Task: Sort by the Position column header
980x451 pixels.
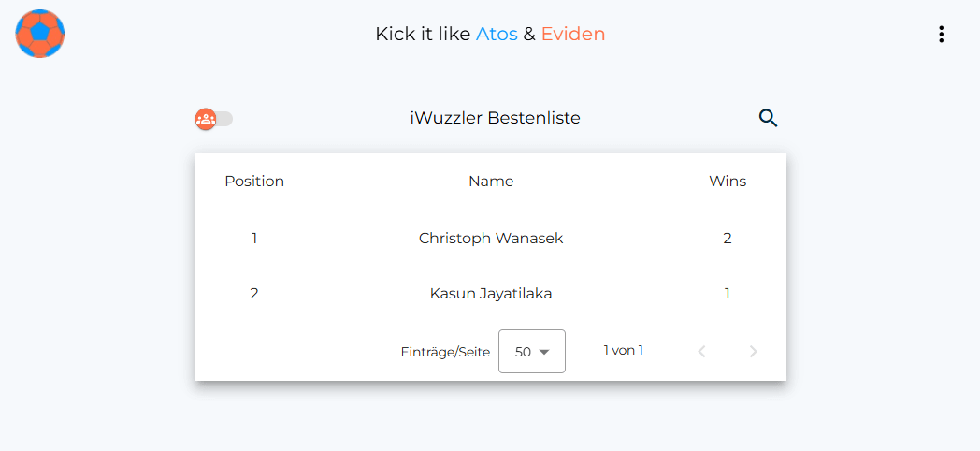Action: (x=254, y=182)
